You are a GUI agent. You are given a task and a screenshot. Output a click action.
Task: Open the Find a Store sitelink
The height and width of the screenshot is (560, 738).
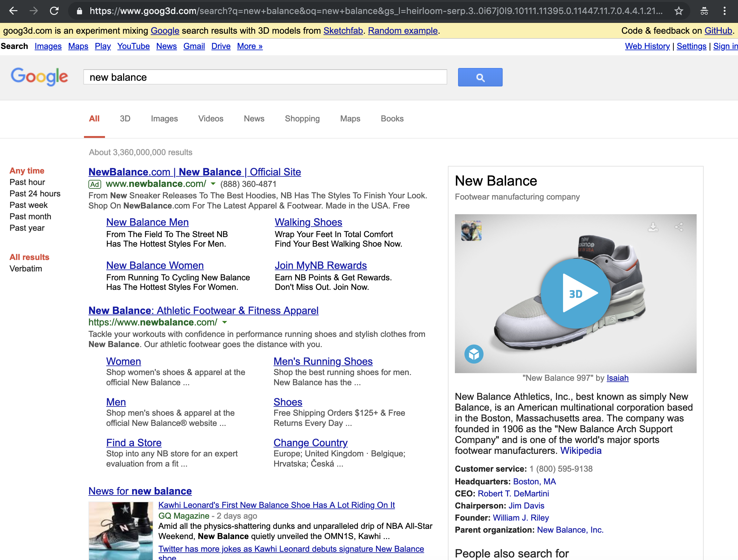pos(134,443)
